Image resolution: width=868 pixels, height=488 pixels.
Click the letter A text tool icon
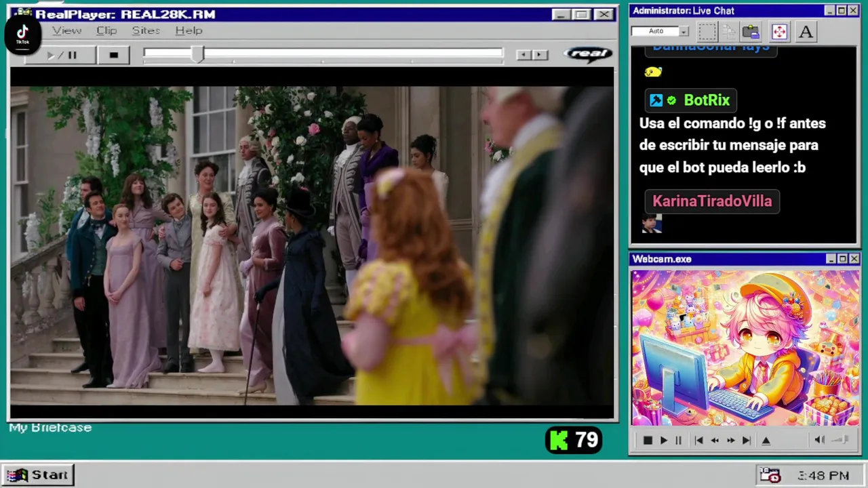point(806,32)
